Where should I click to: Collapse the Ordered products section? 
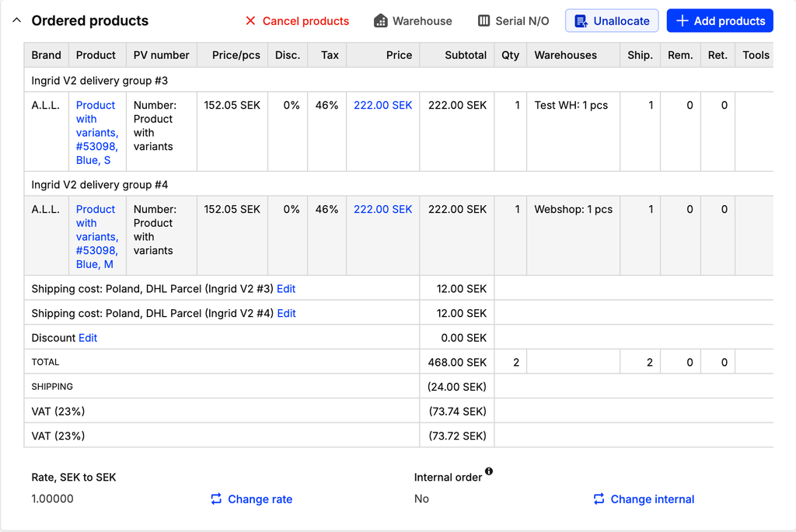tap(16, 20)
